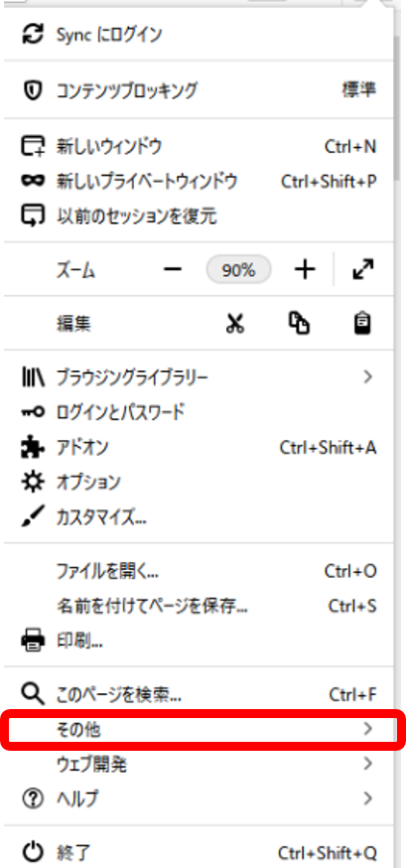
Task: Expand the ブラウジングライブラリー submenu
Action: click(199, 377)
